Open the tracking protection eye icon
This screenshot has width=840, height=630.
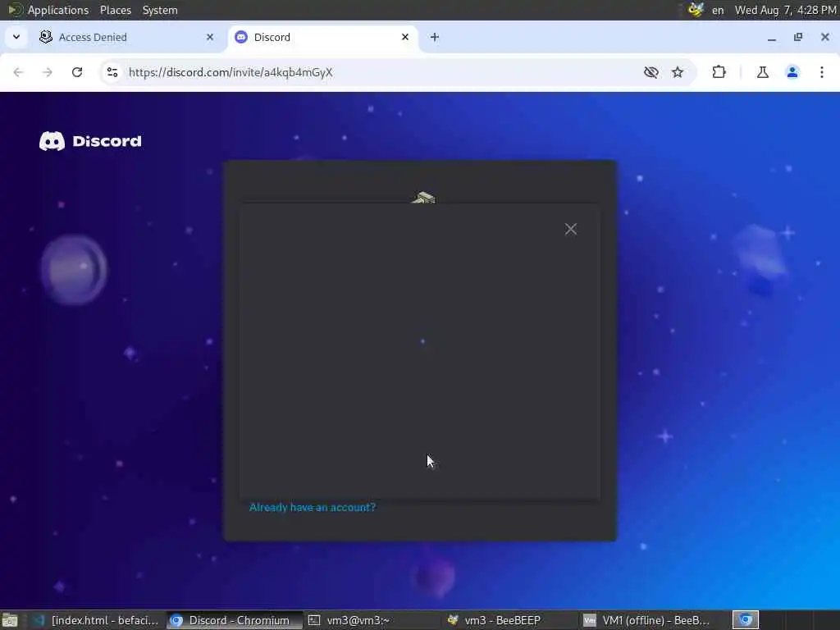[651, 72]
